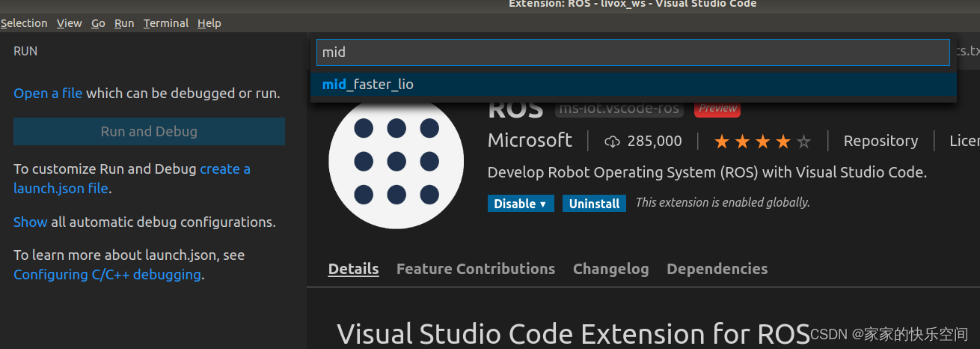The image size is (980, 349).
Task: Click 'Visual Studio Code Extension for ROS' heading
Action: pyautogui.click(x=573, y=333)
